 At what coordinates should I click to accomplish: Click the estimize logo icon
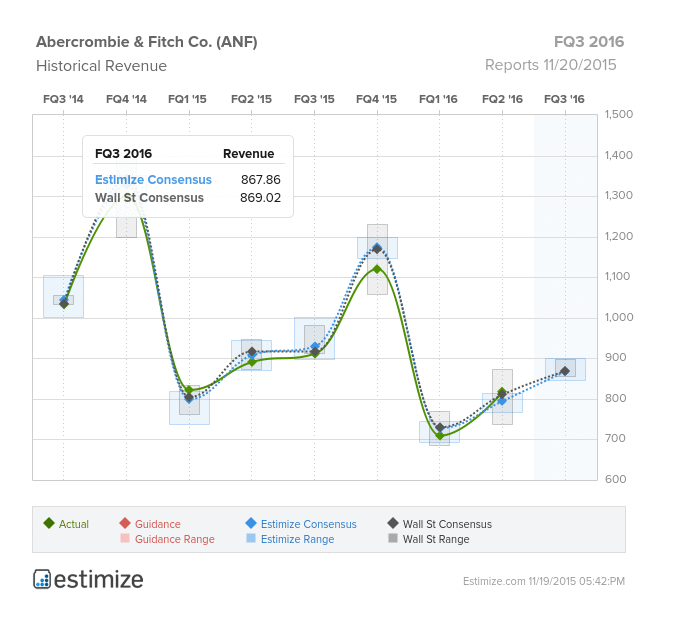[x=42, y=579]
